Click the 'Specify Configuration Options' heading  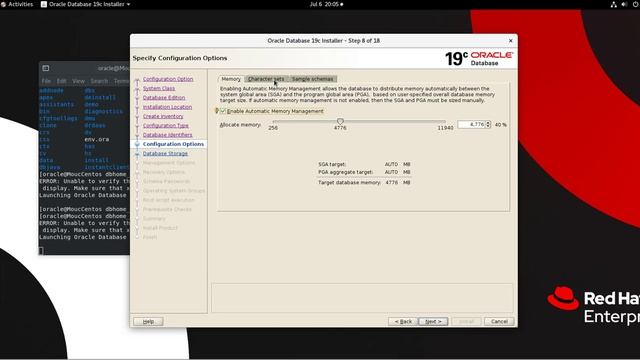180,58
